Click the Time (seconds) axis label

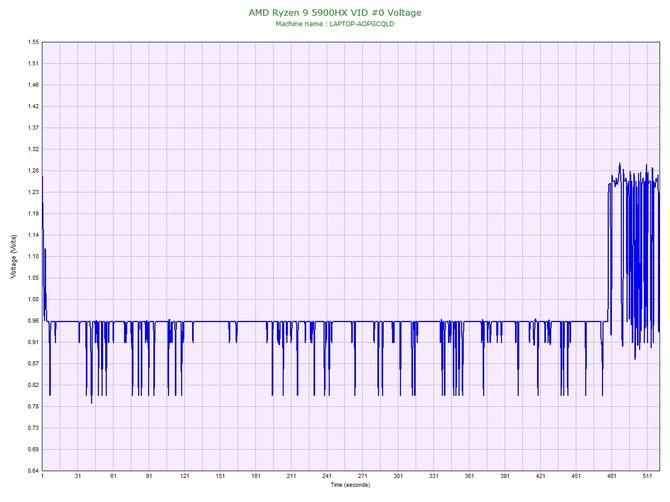coord(350,485)
